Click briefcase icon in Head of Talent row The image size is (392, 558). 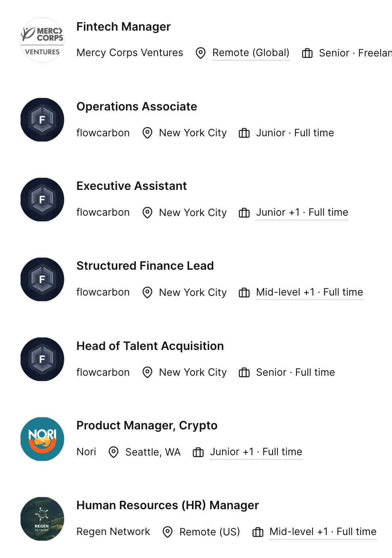pos(244,372)
